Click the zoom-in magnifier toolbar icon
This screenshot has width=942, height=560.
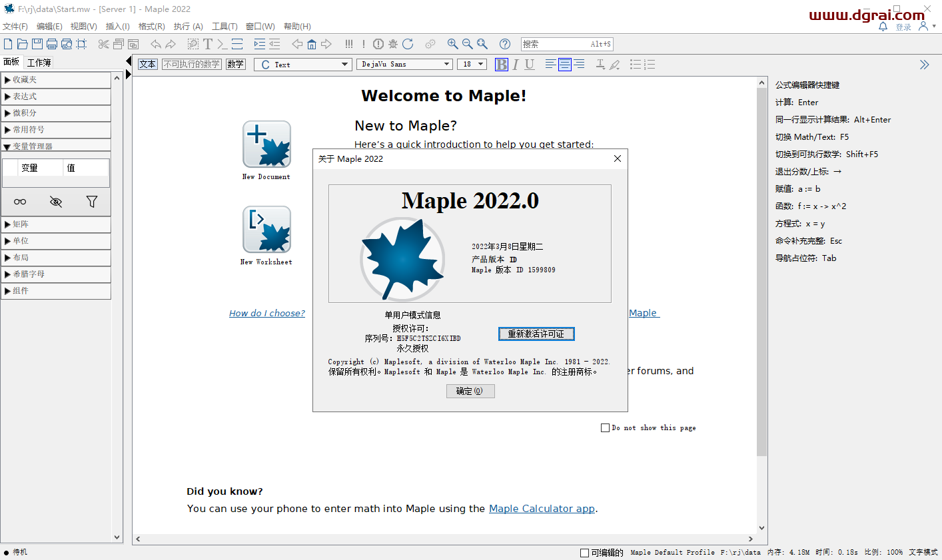coord(453,44)
